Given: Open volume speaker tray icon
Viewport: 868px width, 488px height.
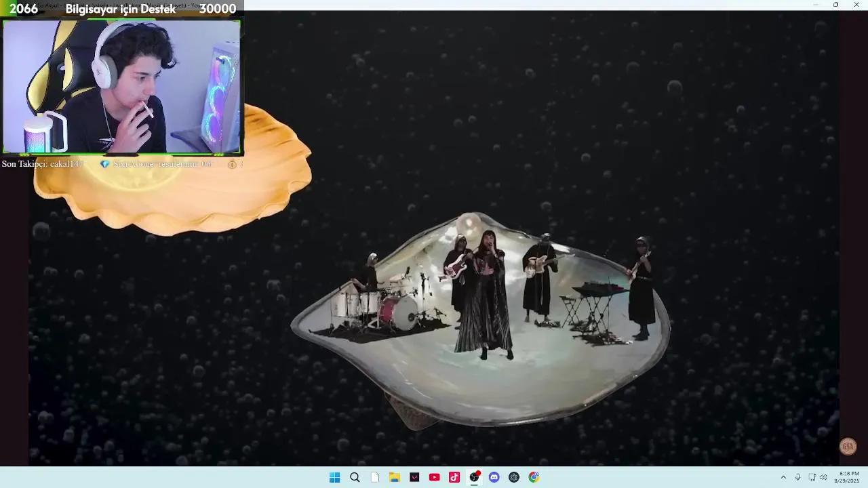Looking at the screenshot, I should click(823, 477).
